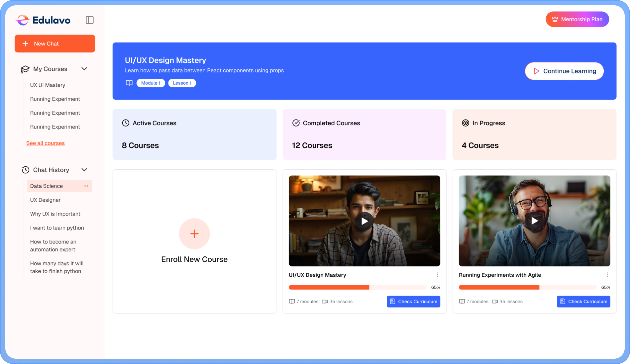This screenshot has height=364, width=630.
Task: Toggle the sidebar collapse panel icon
Action: 89,20
